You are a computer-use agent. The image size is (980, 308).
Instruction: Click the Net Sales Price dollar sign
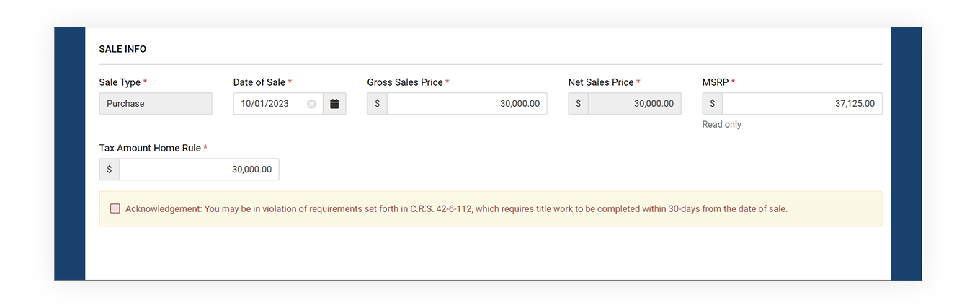[578, 104]
